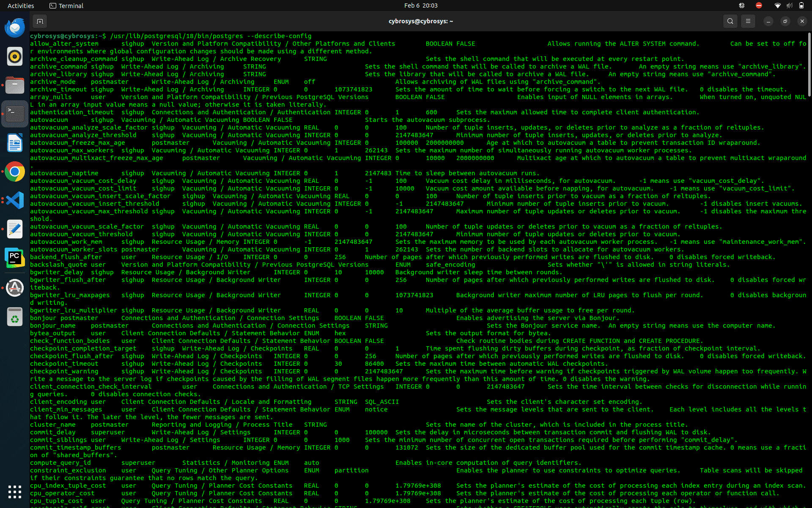This screenshot has width=812, height=508.
Task: Expand the battery status menu
Action: click(802, 6)
